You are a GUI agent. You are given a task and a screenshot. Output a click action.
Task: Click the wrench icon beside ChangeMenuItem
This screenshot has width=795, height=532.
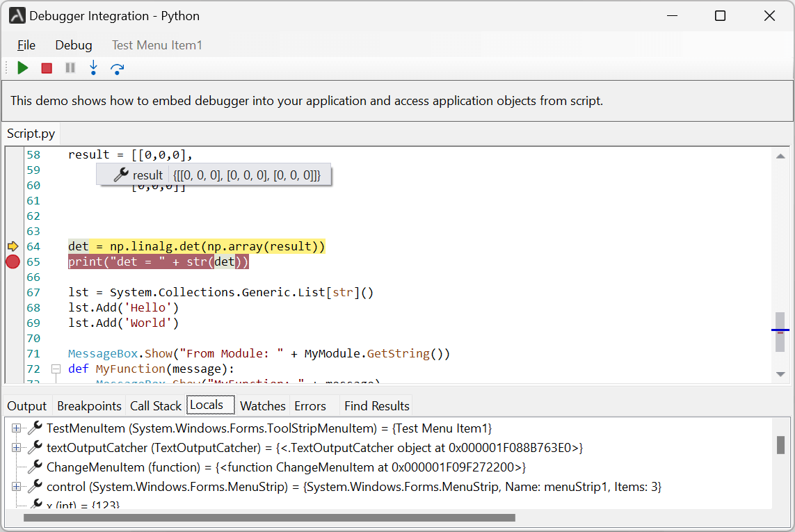click(35, 467)
